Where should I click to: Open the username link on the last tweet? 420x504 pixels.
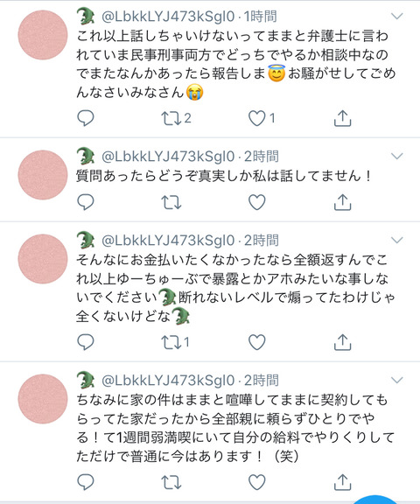click(168, 381)
